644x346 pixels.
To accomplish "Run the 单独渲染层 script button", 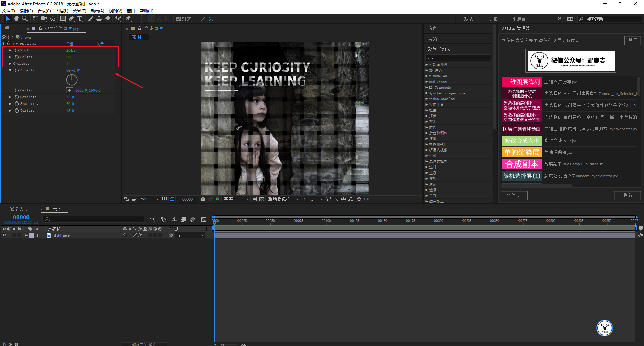I will (522, 152).
